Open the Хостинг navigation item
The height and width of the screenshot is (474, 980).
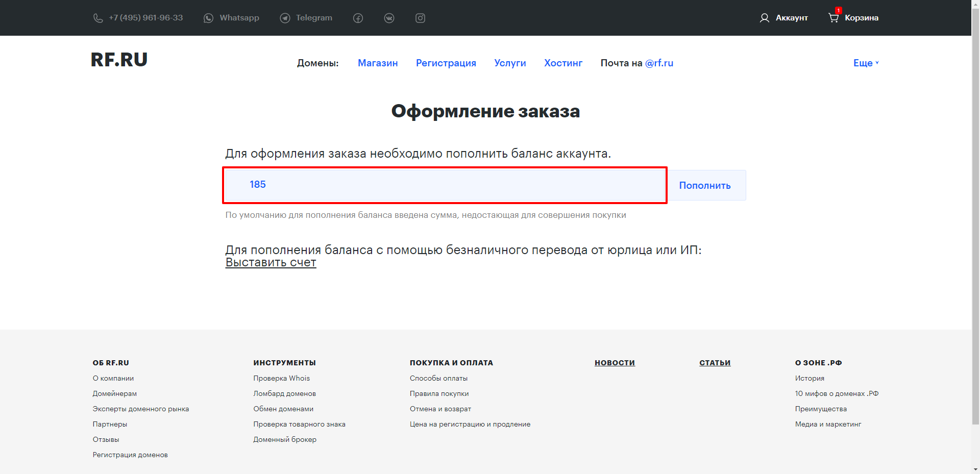tap(563, 63)
